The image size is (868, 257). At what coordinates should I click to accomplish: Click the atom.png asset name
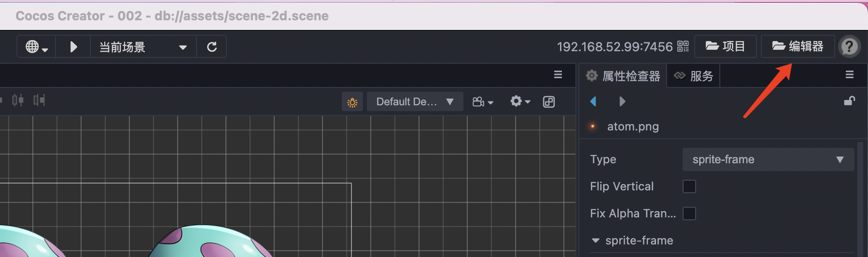[633, 127]
